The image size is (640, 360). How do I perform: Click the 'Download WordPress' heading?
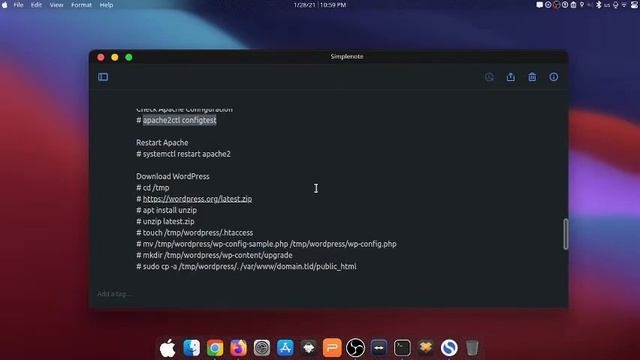(x=173, y=176)
